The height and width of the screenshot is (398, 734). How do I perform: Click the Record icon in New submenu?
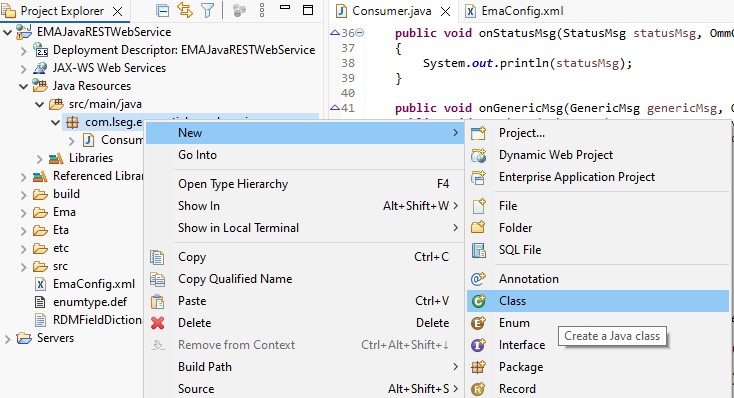(478, 389)
